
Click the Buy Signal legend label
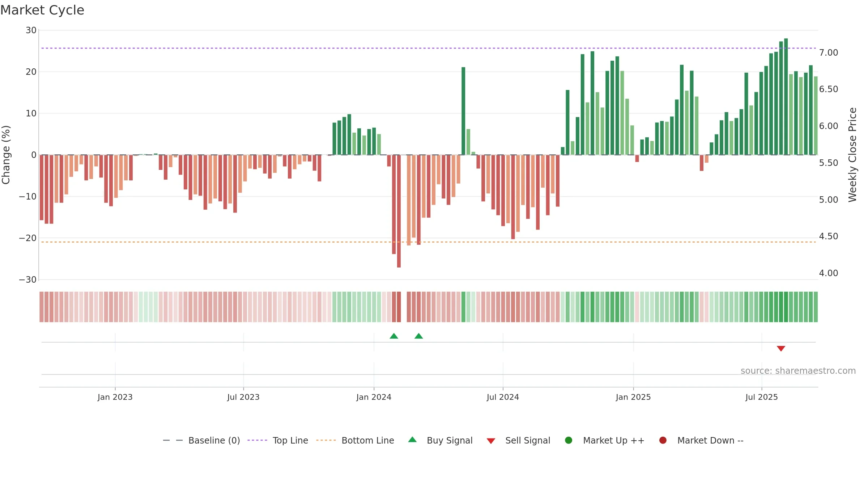coord(450,440)
